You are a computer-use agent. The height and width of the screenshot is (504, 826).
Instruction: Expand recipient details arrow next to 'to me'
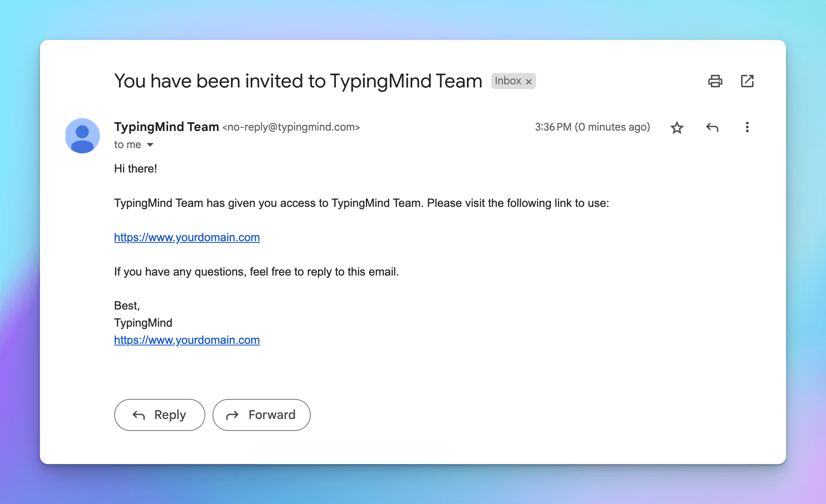[150, 145]
